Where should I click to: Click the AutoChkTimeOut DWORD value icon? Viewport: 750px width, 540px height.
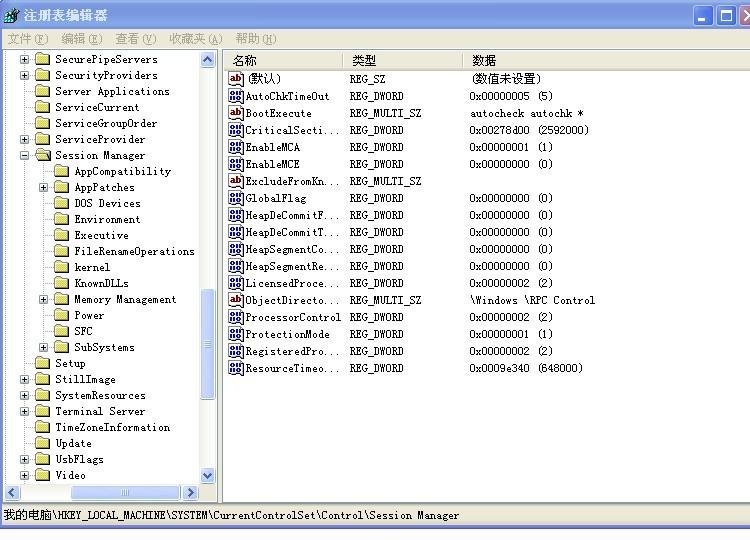[236, 96]
